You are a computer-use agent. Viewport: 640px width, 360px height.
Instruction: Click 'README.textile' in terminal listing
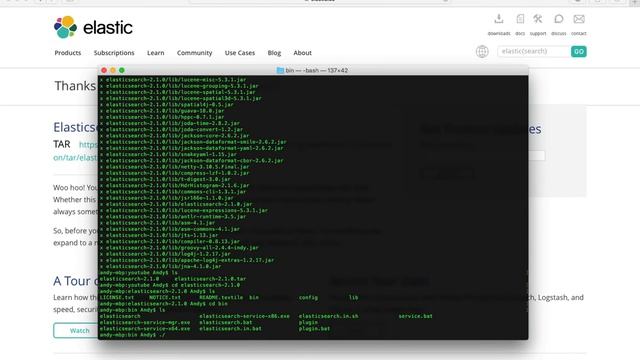[x=221, y=297]
